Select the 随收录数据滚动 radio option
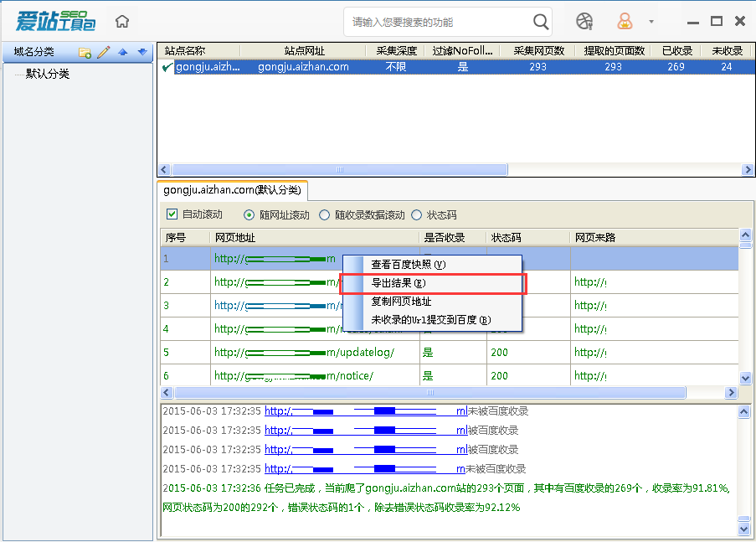 point(326,214)
